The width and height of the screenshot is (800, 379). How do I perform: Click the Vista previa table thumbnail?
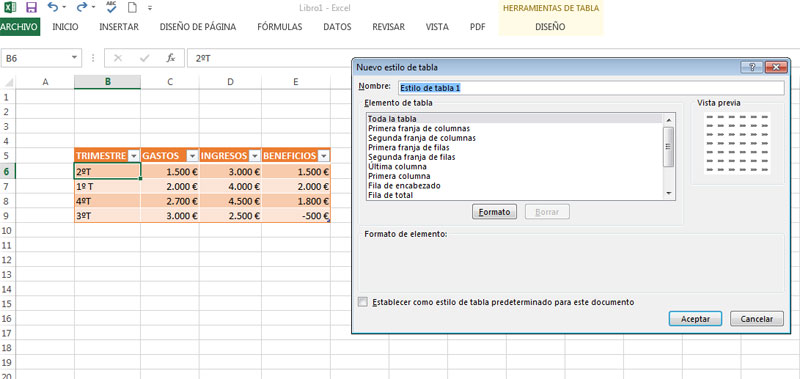737,143
